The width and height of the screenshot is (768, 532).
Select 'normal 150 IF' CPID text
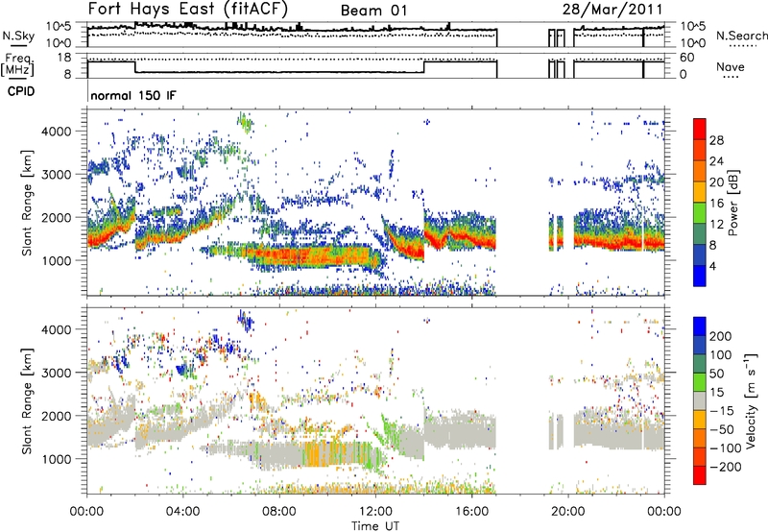[x=133, y=95]
